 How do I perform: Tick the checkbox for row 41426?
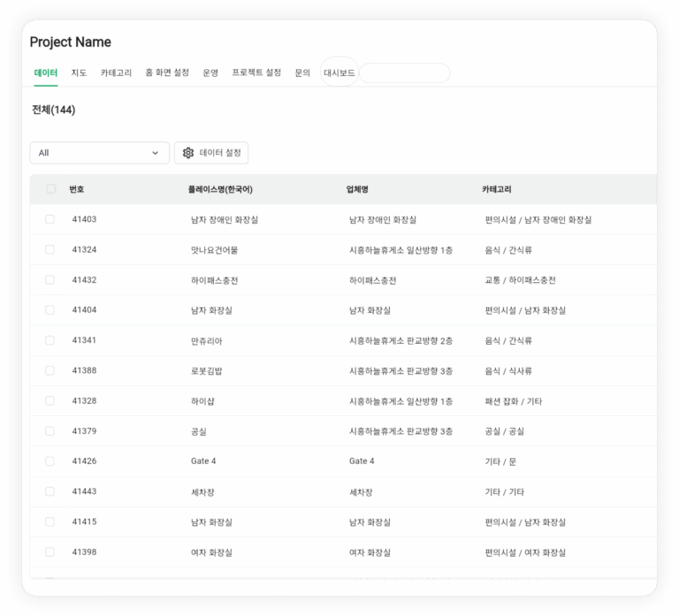point(50,461)
